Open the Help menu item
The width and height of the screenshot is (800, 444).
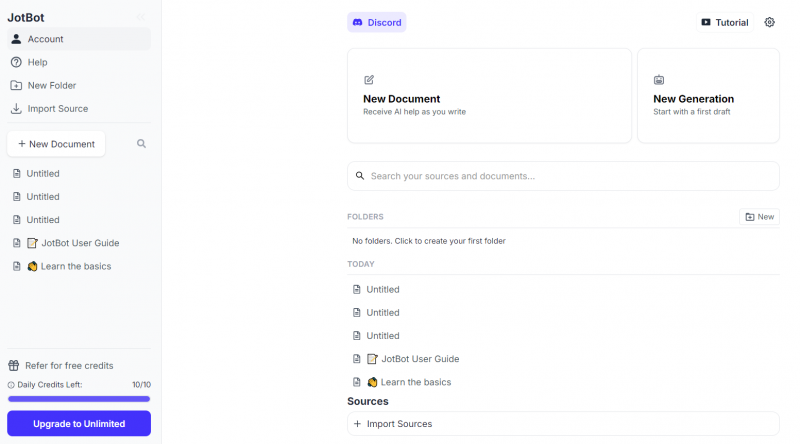[37, 62]
